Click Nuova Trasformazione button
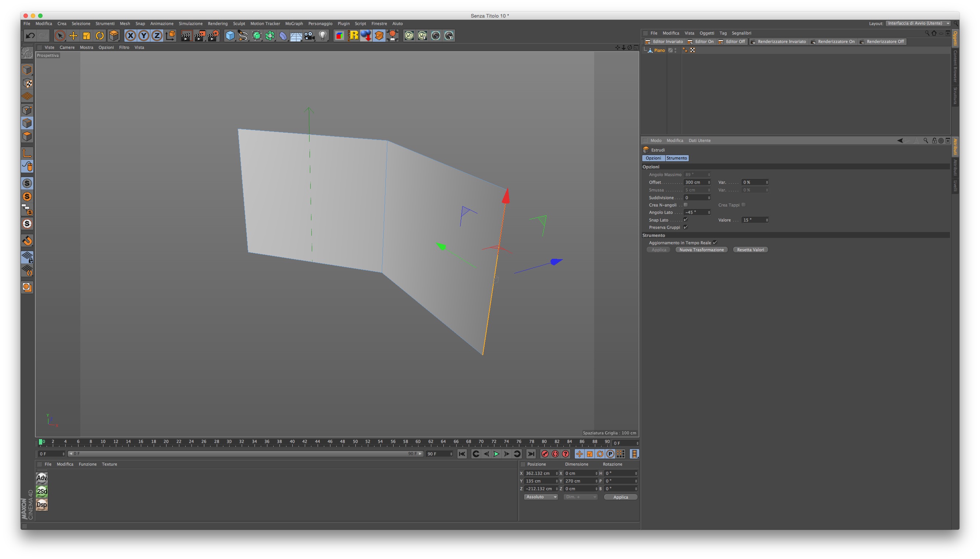The height and width of the screenshot is (559, 980). (701, 250)
